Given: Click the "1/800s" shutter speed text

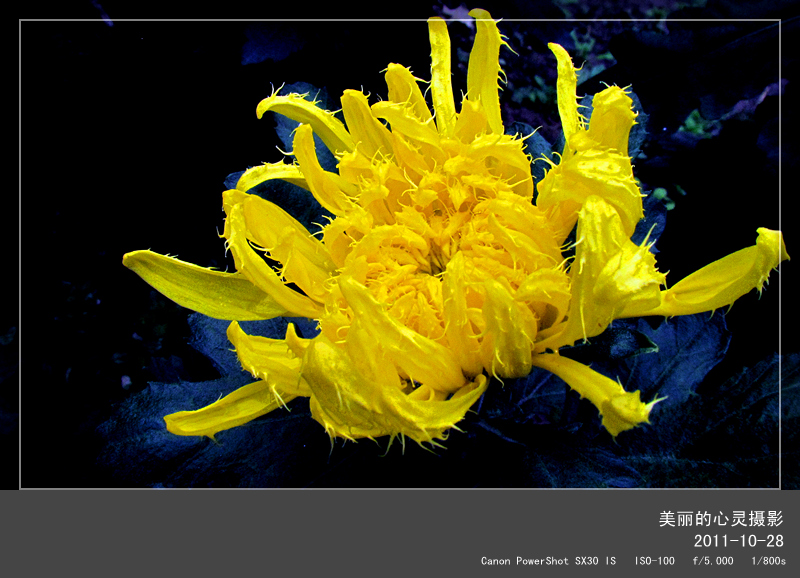Looking at the screenshot, I should click(x=768, y=561).
